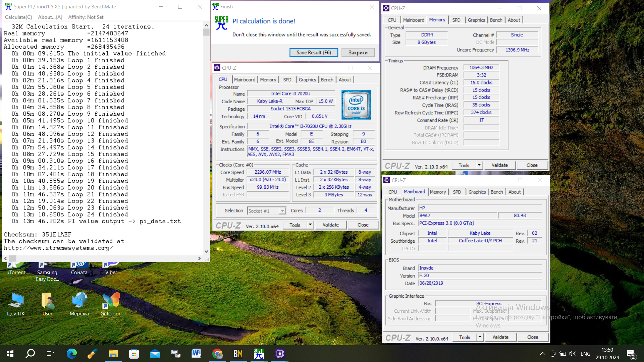Click Validate in CPU tab window

tap(331, 225)
